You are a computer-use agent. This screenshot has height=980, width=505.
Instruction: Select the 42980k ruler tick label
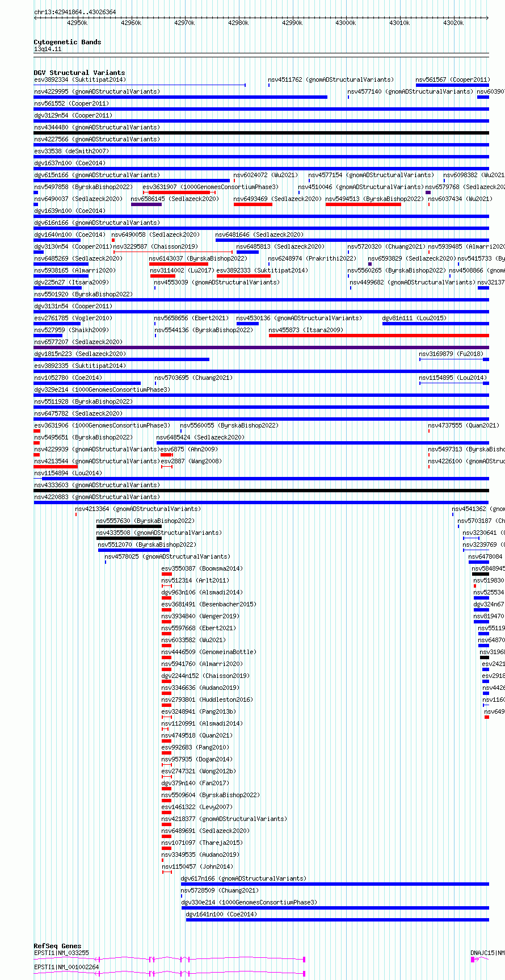pos(238,23)
